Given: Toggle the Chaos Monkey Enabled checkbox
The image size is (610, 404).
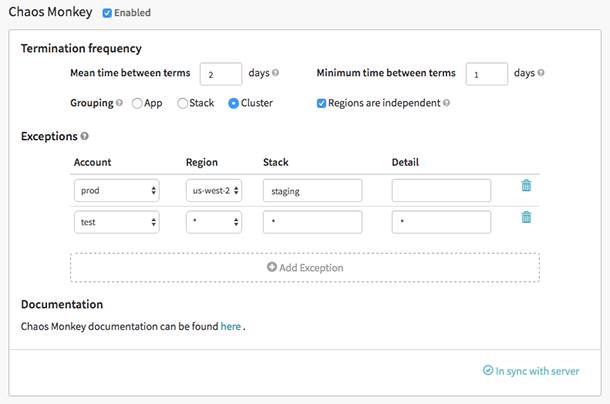Looking at the screenshot, I should (x=107, y=13).
